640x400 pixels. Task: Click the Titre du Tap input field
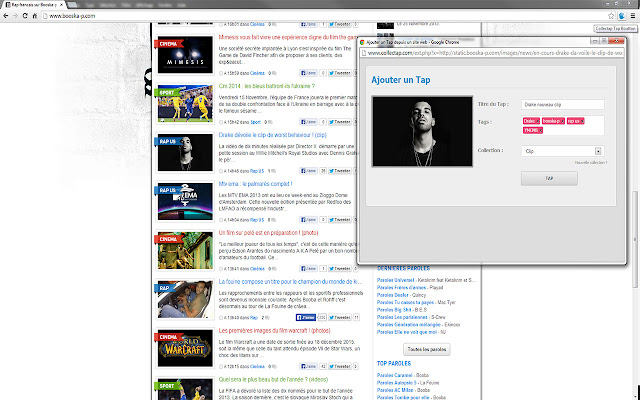(x=562, y=104)
